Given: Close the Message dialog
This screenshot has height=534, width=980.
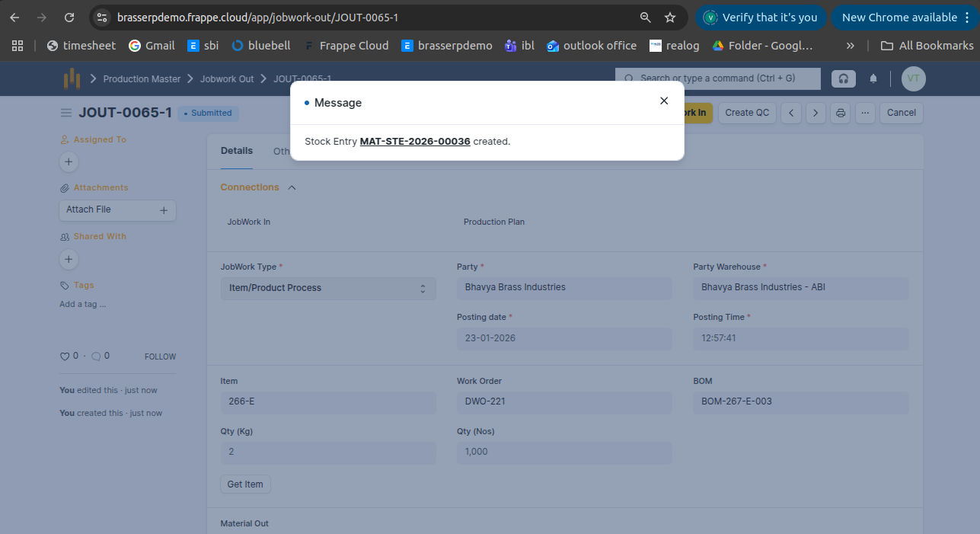Looking at the screenshot, I should tap(664, 101).
